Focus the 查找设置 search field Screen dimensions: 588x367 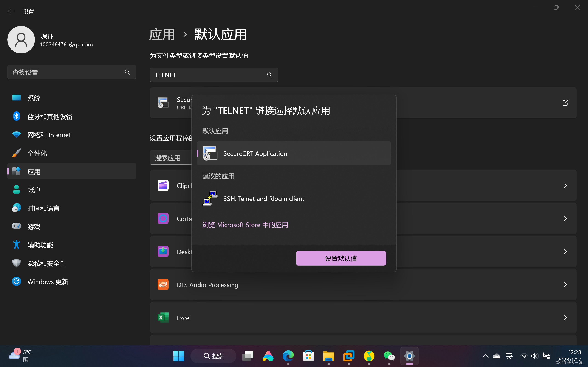[x=66, y=72]
